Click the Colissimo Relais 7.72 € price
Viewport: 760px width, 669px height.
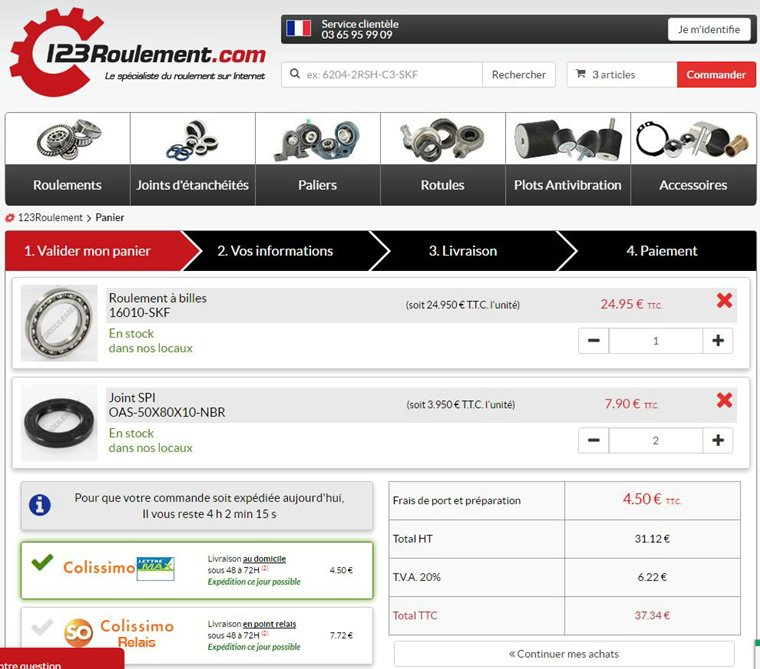(341, 635)
